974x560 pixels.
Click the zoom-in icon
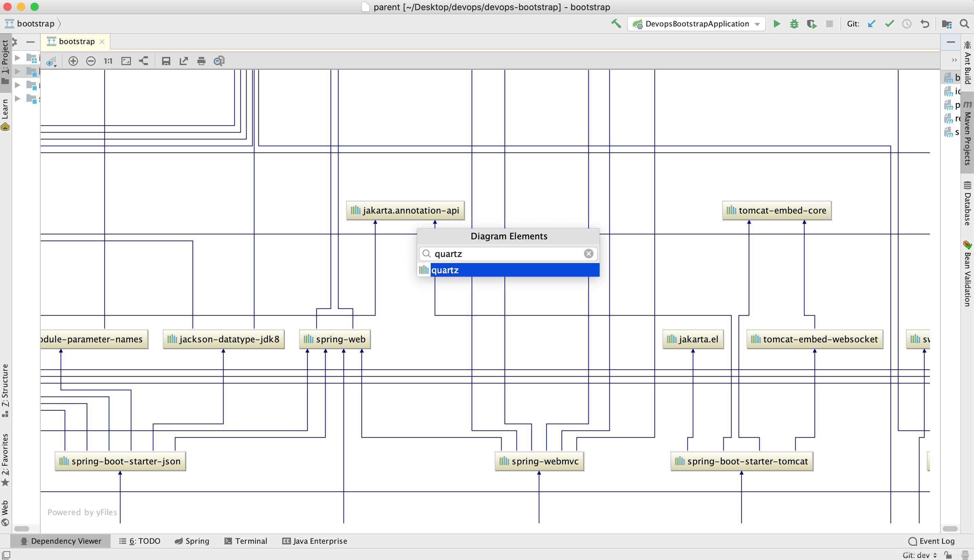74,61
